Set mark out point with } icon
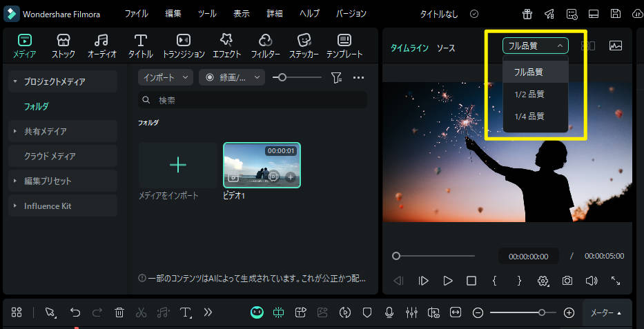 (519, 281)
